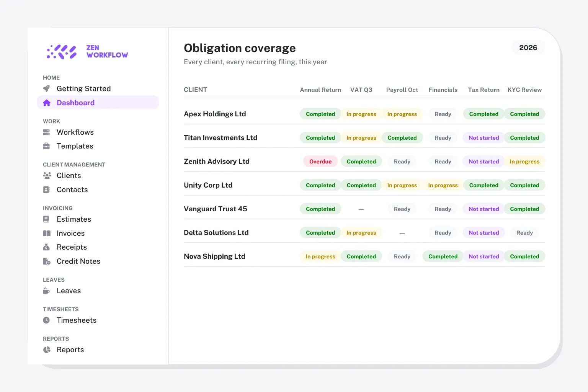The height and width of the screenshot is (392, 588).
Task: Click Apex Holdings' Tax Return Completed badge
Action: point(484,114)
